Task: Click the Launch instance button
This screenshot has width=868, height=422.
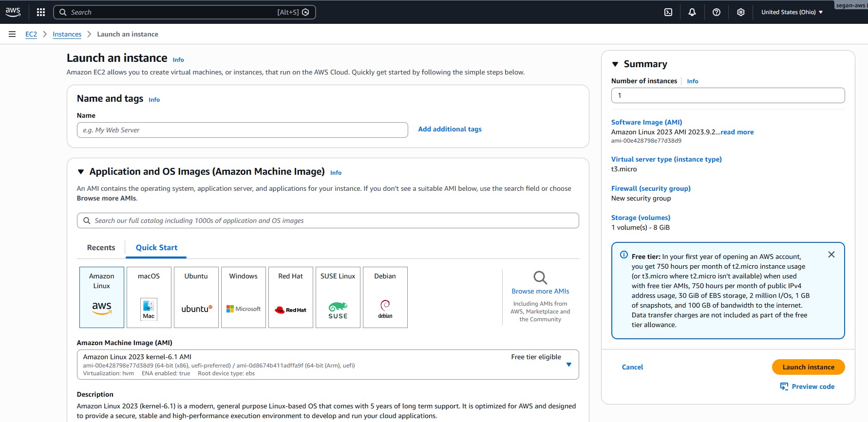Action: [808, 367]
